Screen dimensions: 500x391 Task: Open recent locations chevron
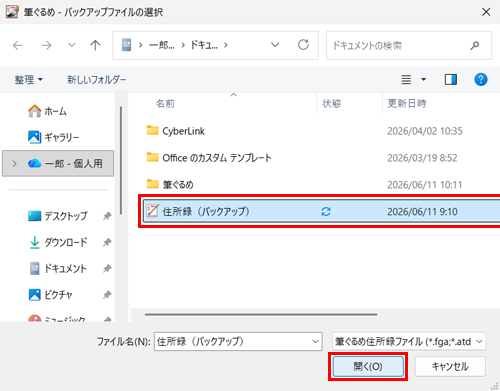tap(72, 45)
